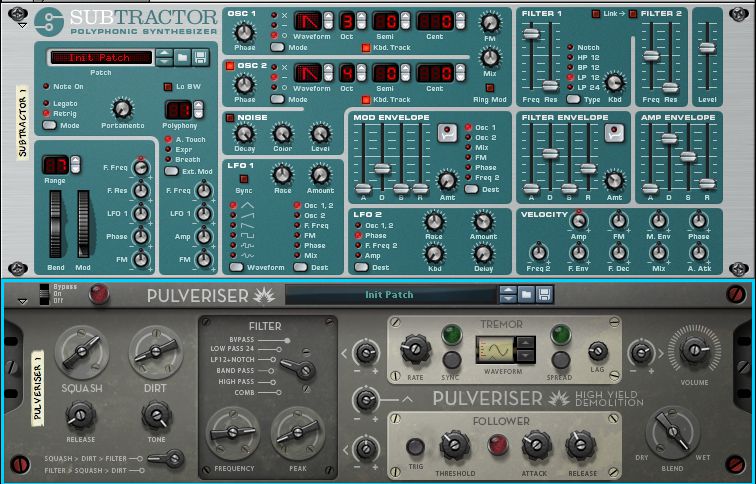
Task: Click the Osc 1 Phase knob
Action: coord(244,33)
